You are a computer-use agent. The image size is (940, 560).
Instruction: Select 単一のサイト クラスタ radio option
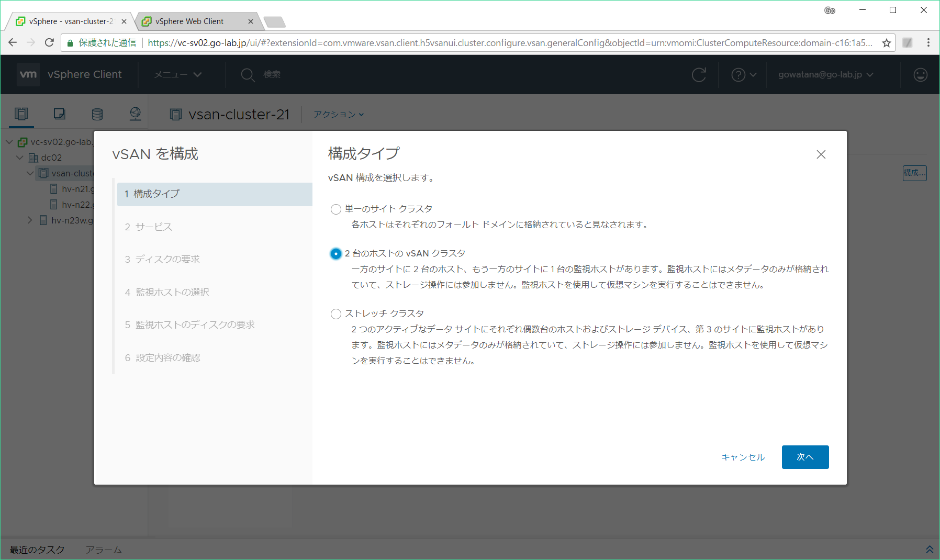click(335, 209)
